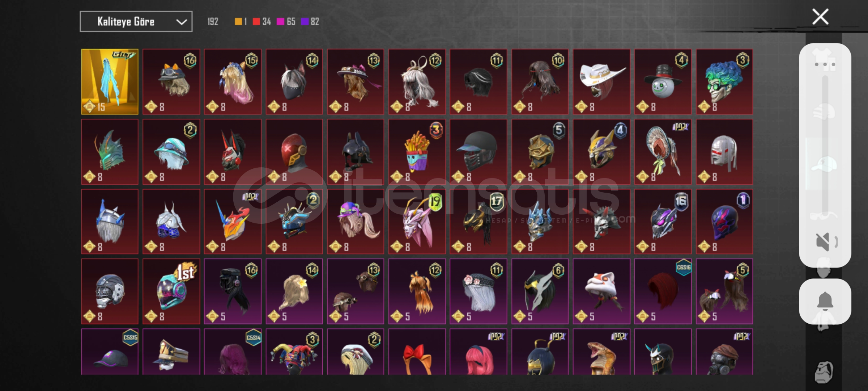The height and width of the screenshot is (391, 868).
Task: Open the face mask category icon in the sidebar
Action: tap(824, 372)
